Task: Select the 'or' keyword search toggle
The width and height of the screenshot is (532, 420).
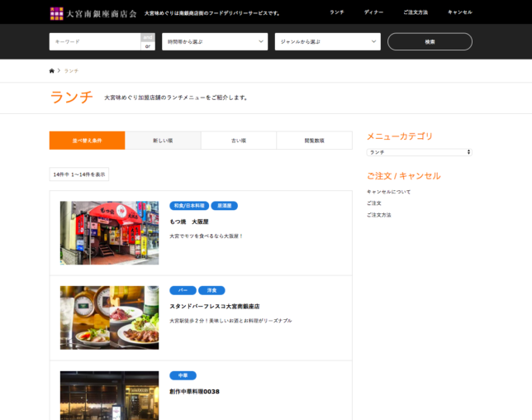Action: [x=148, y=46]
